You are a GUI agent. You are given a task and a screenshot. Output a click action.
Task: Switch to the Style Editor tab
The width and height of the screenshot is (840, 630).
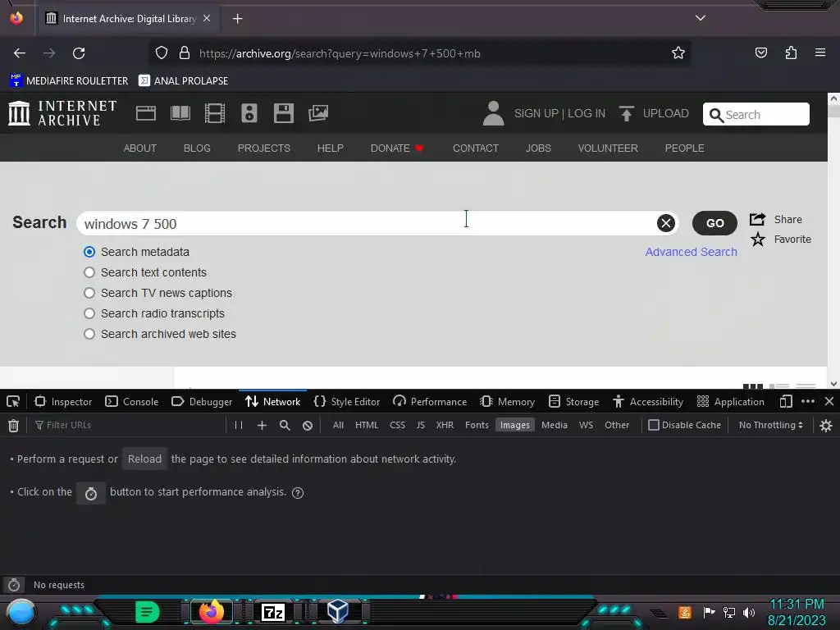[347, 401]
